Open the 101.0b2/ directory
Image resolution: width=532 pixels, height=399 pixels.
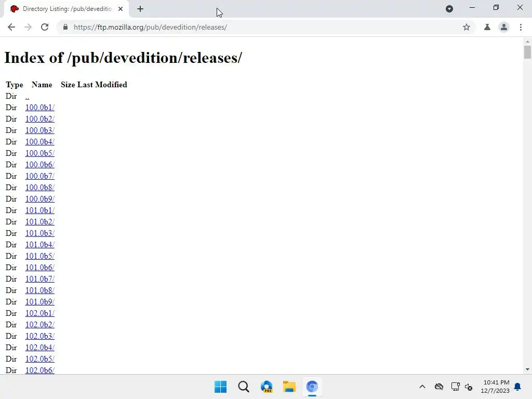pyautogui.click(x=39, y=222)
